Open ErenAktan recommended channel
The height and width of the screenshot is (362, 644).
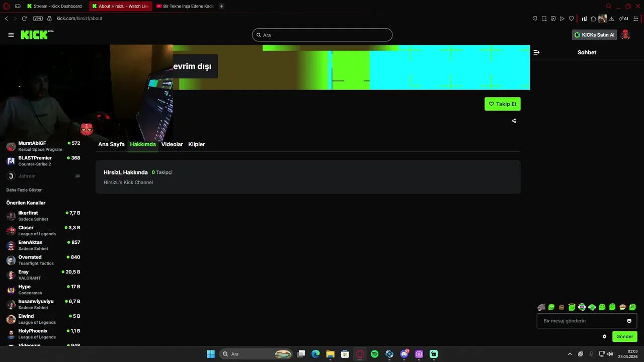pos(43,245)
